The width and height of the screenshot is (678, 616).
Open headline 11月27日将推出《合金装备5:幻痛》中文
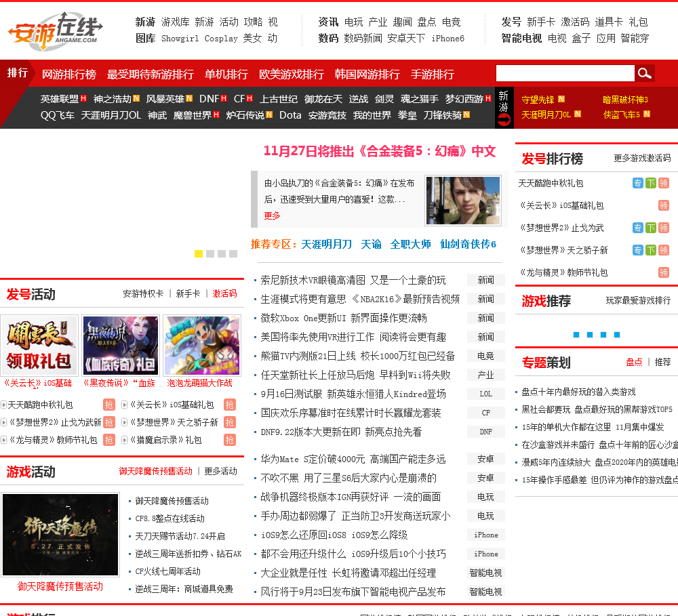click(380, 152)
